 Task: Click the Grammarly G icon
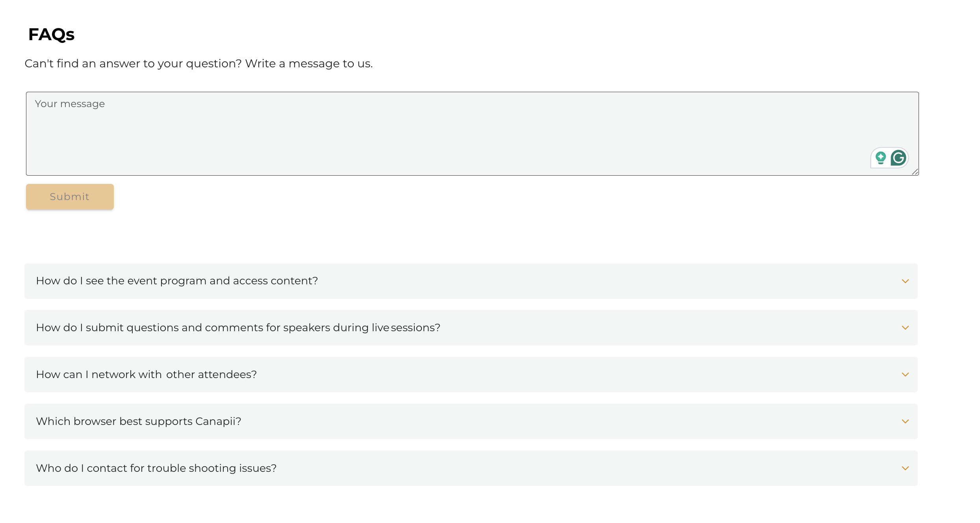[x=898, y=158]
